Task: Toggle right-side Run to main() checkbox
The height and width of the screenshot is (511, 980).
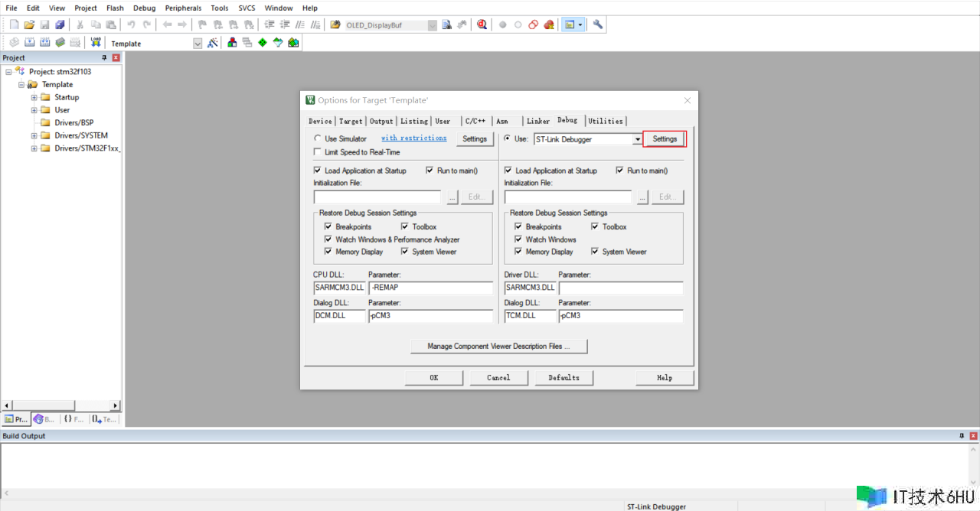Action: click(620, 171)
